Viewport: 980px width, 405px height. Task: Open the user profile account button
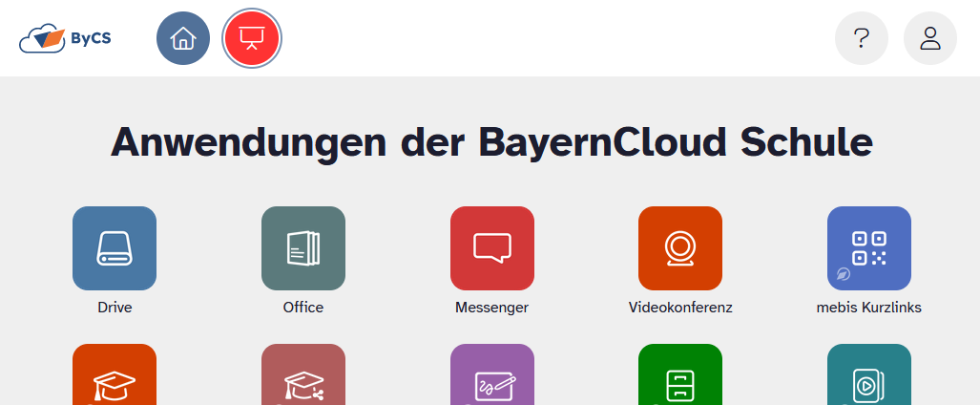coord(929,38)
